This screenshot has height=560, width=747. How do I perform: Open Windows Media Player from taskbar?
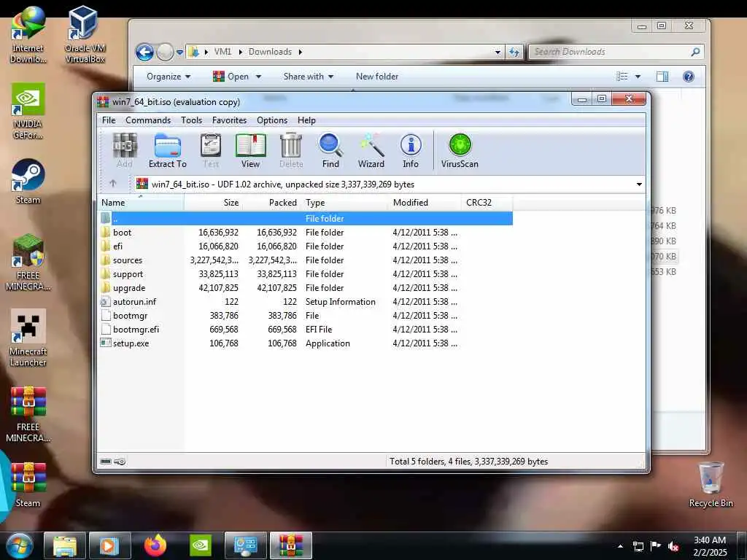pyautogui.click(x=109, y=545)
